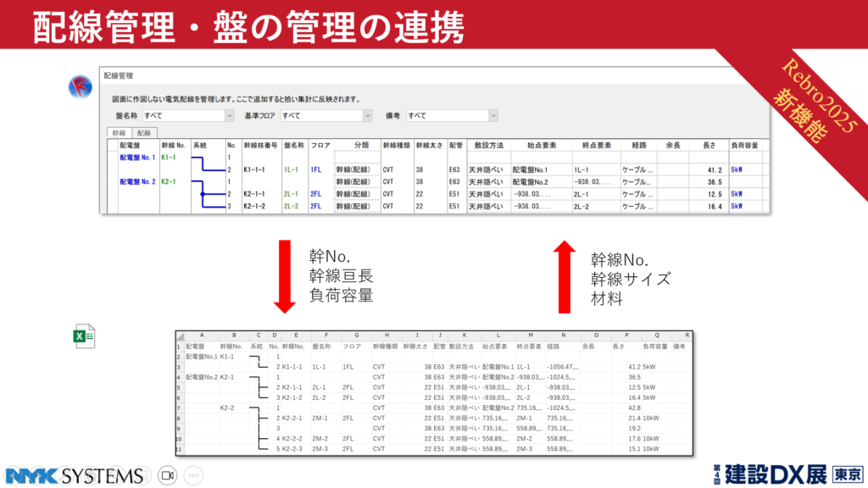
Task: Click the 負荷容量 column header
Action: point(743,145)
